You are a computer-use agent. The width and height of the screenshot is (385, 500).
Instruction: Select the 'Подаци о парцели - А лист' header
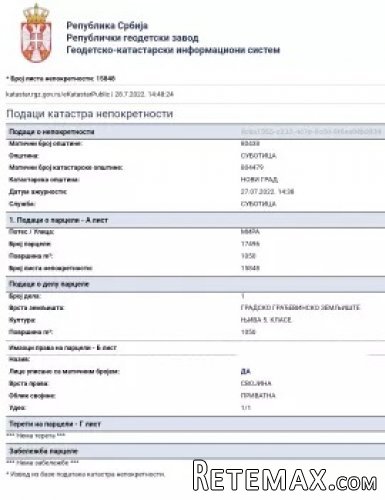(x=195, y=220)
